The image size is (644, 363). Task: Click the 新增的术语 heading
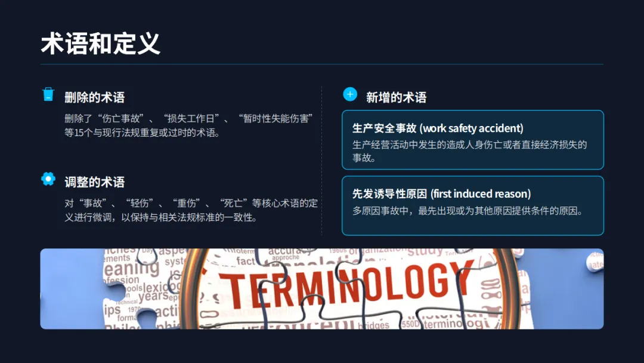point(397,97)
